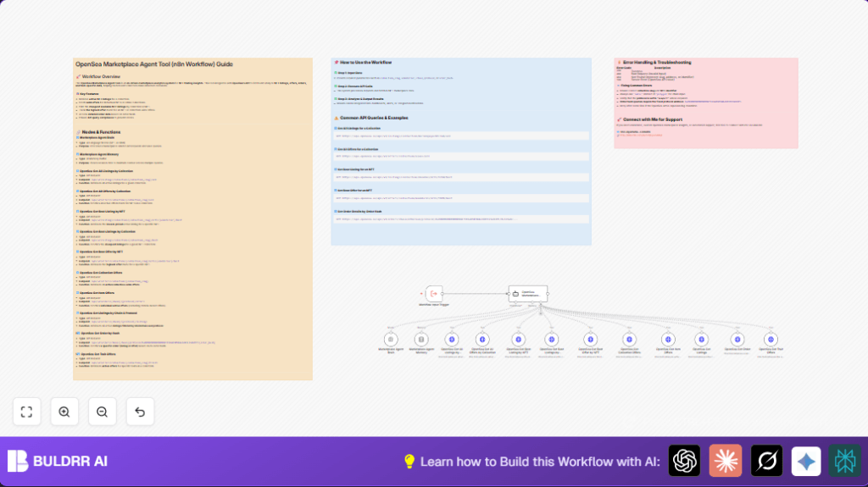Click the 'How to Use the Workflow' heading
This screenshot has width=868, height=487.
[x=365, y=63]
